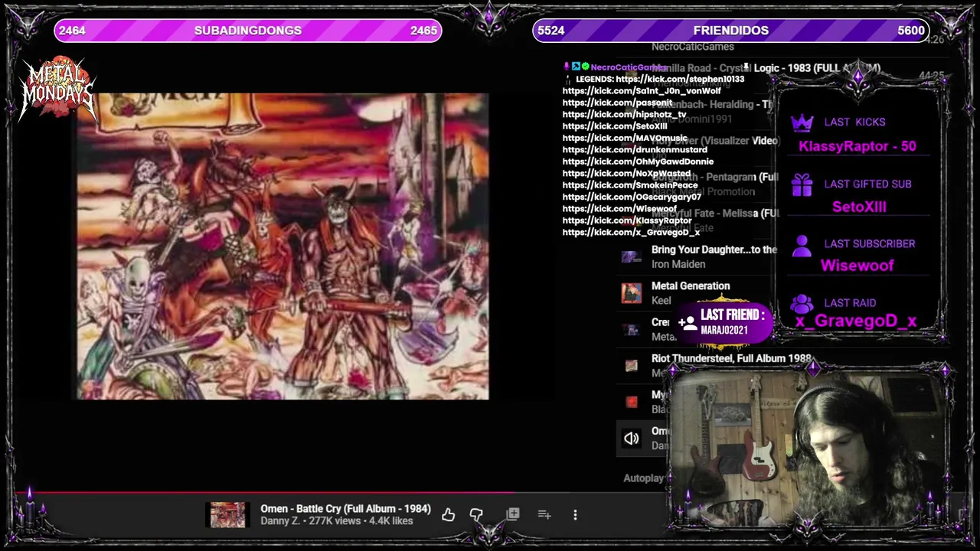Click the Last Gifted Sub gift icon
This screenshot has width=980, height=551.
tap(802, 184)
